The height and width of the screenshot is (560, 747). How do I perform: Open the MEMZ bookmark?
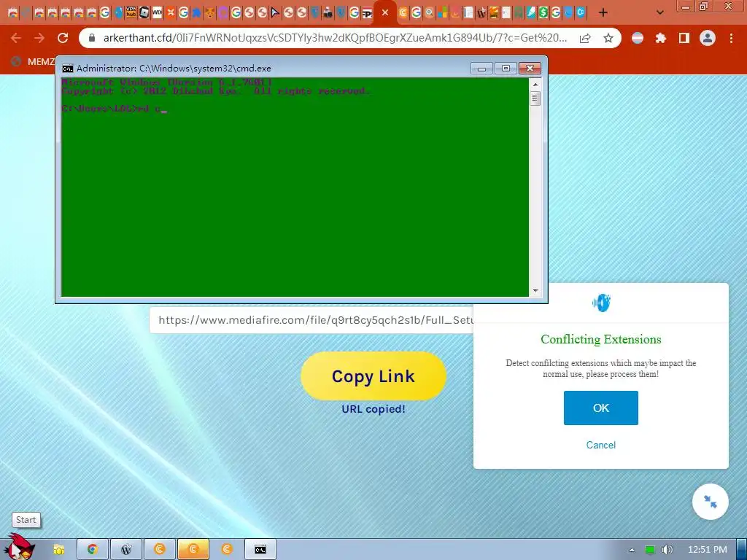[x=32, y=61]
